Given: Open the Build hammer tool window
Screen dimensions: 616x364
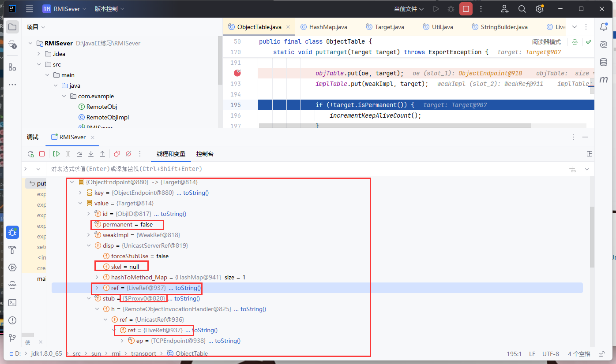Looking at the screenshot, I should pyautogui.click(x=12, y=250).
